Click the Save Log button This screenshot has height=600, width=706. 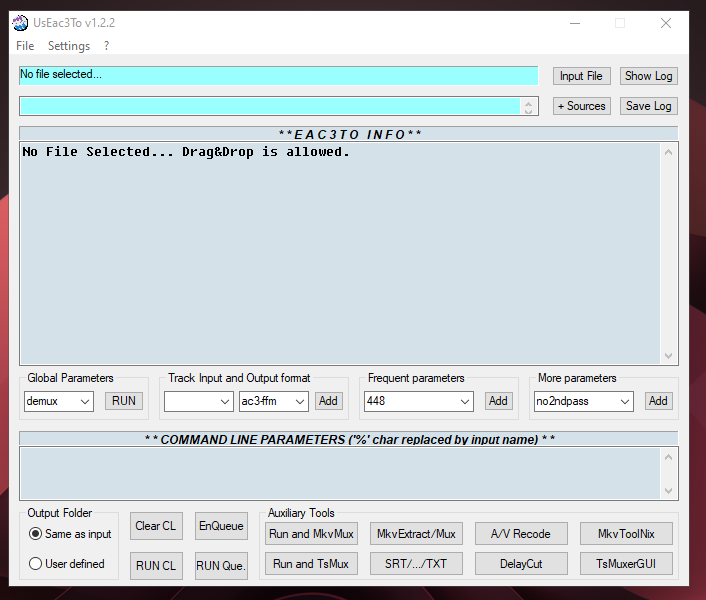point(648,106)
